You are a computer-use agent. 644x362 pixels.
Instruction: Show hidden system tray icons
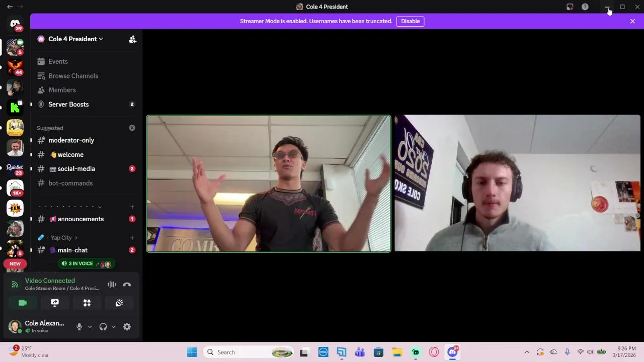[x=527, y=352]
